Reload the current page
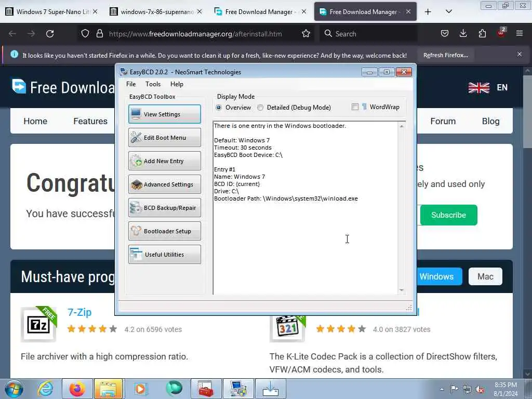The image size is (532, 399). click(x=50, y=34)
